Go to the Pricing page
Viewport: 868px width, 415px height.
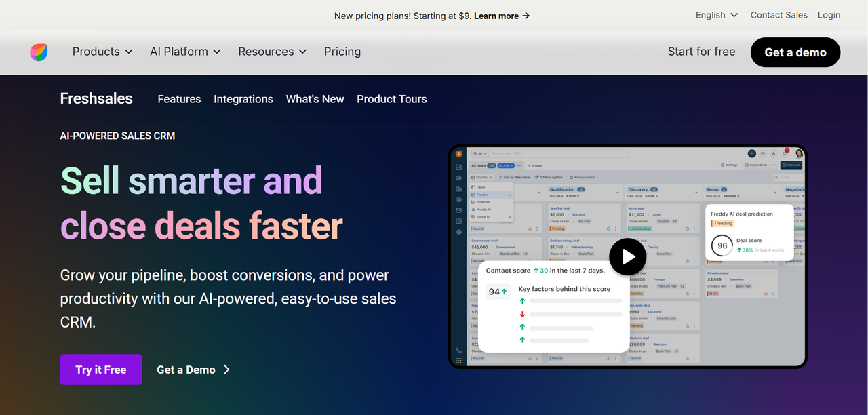coord(342,52)
